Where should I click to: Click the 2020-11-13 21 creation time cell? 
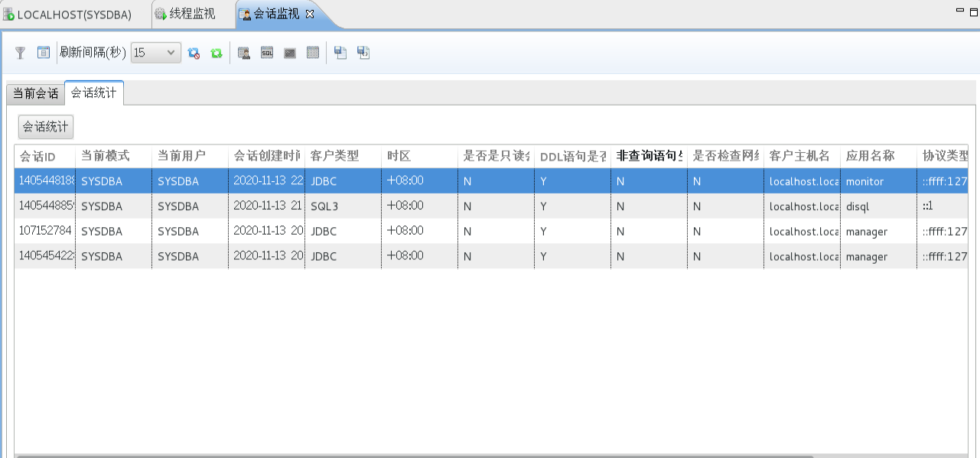click(266, 206)
